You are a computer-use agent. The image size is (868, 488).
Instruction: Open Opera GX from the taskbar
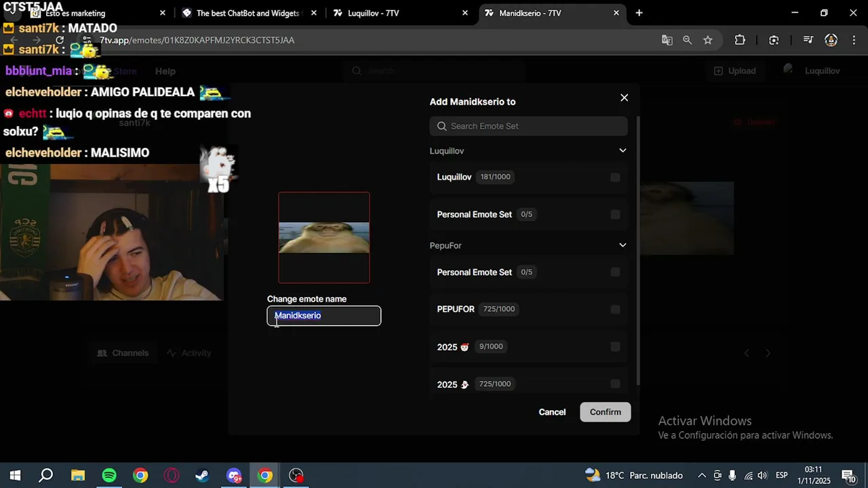171,475
